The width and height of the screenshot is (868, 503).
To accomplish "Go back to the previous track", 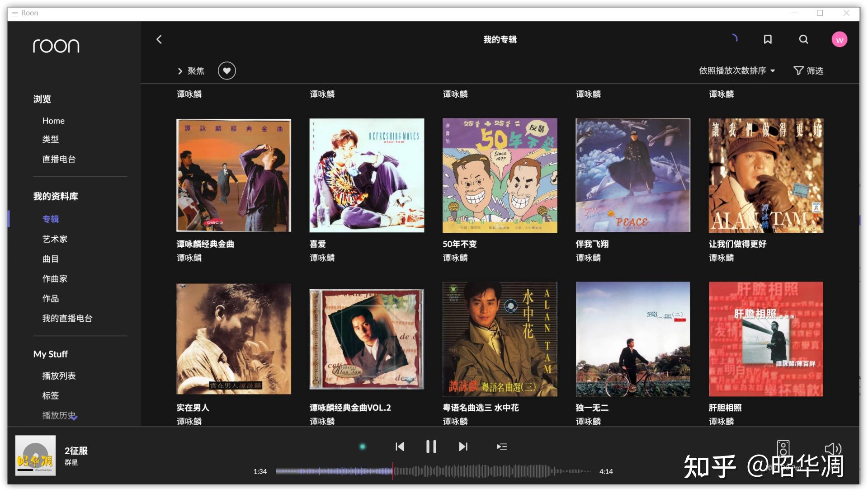I will point(400,447).
